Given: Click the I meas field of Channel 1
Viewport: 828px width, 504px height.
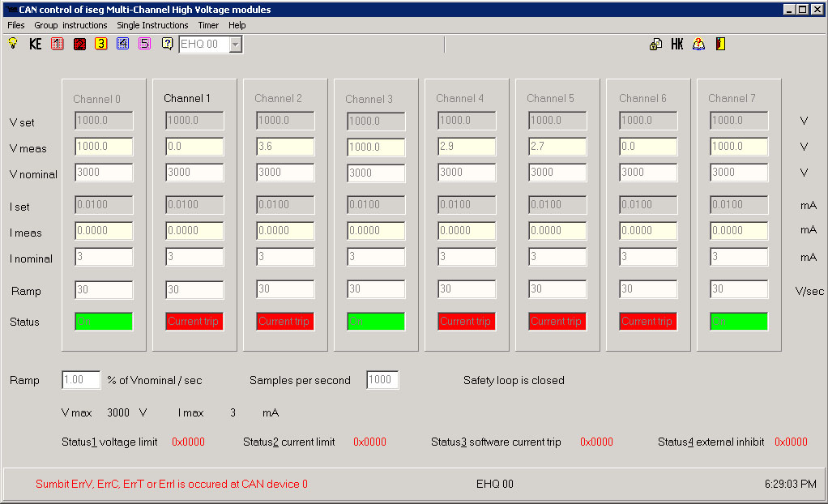Looking at the screenshot, I should click(195, 231).
